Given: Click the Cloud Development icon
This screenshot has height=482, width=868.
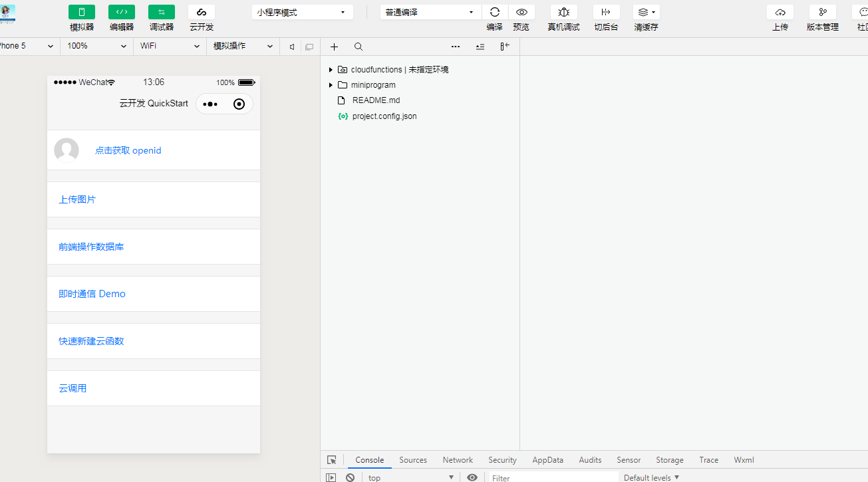Looking at the screenshot, I should (x=202, y=13).
